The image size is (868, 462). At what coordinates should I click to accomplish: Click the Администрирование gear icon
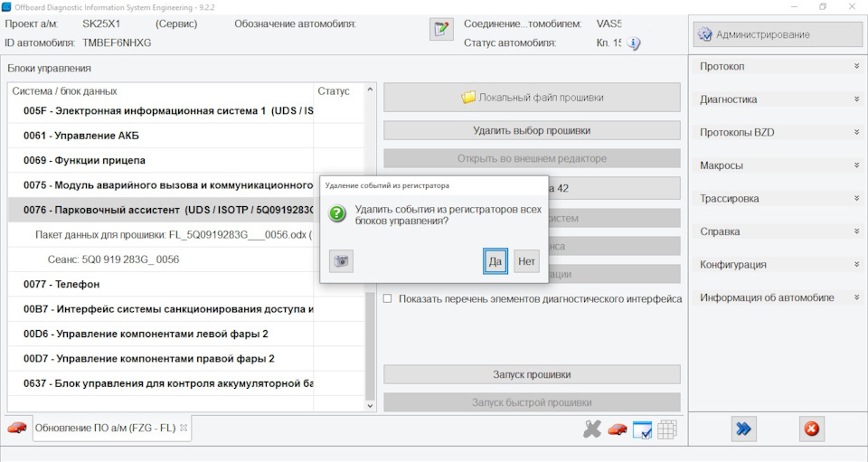(x=704, y=34)
